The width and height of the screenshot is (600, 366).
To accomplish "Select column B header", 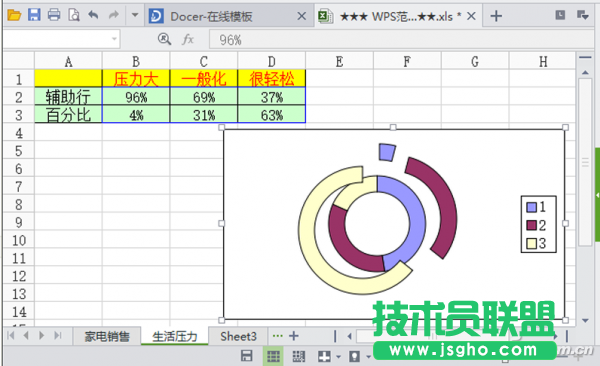I will (x=136, y=61).
